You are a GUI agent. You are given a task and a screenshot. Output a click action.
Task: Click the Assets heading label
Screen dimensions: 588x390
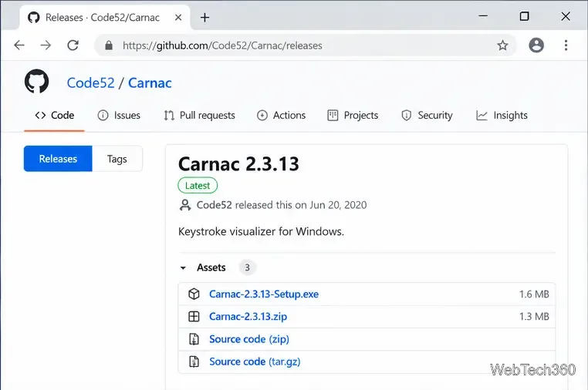tap(211, 267)
